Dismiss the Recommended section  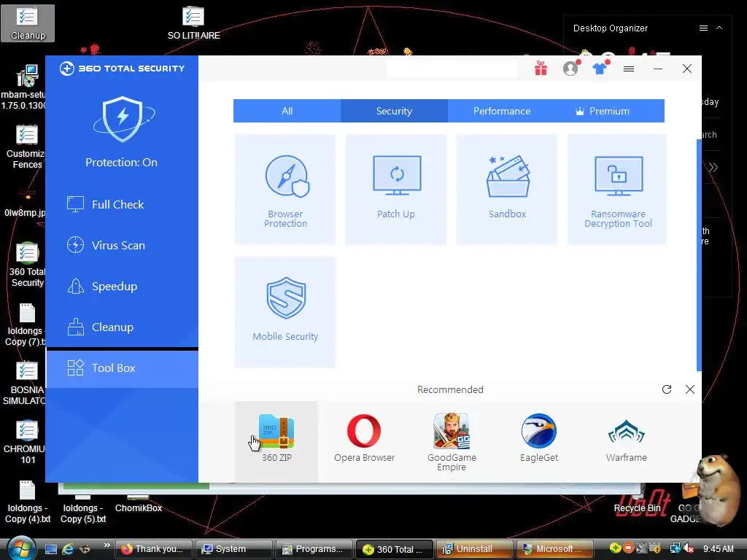[690, 389]
